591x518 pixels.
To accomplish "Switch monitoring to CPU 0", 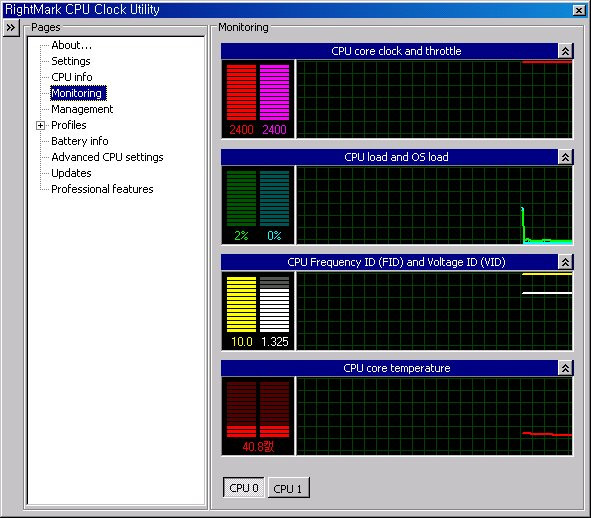I will [243, 488].
